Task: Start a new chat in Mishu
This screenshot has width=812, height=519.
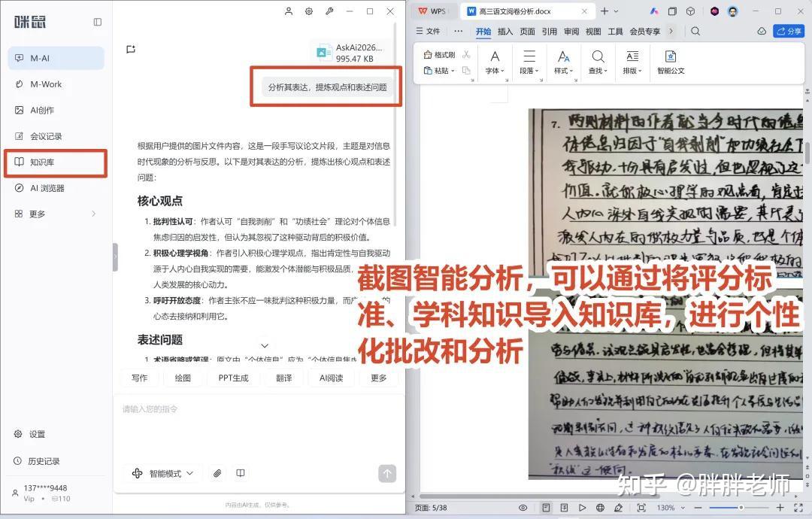Action: [131, 49]
